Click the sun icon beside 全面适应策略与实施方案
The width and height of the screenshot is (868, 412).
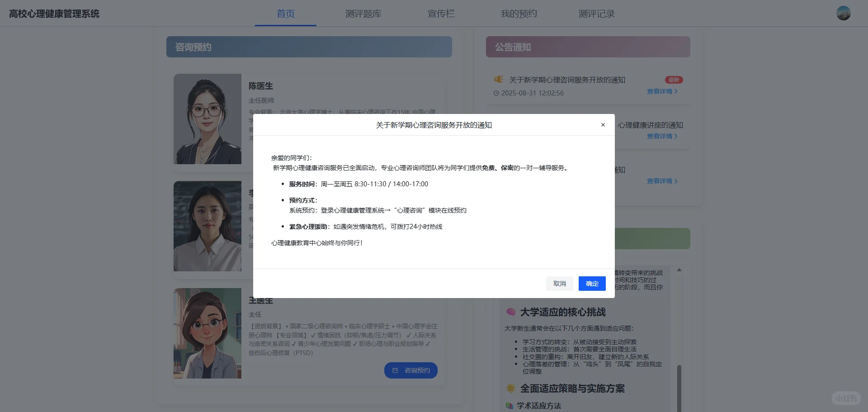point(510,388)
